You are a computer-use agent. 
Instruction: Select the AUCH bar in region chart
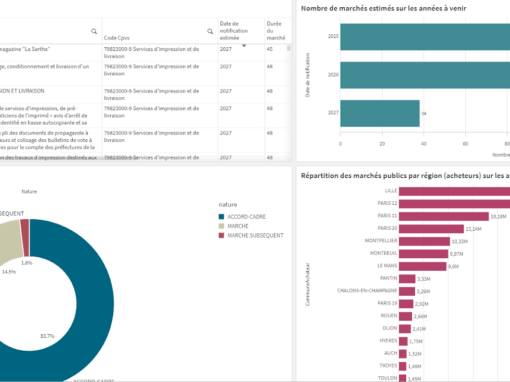pos(403,354)
